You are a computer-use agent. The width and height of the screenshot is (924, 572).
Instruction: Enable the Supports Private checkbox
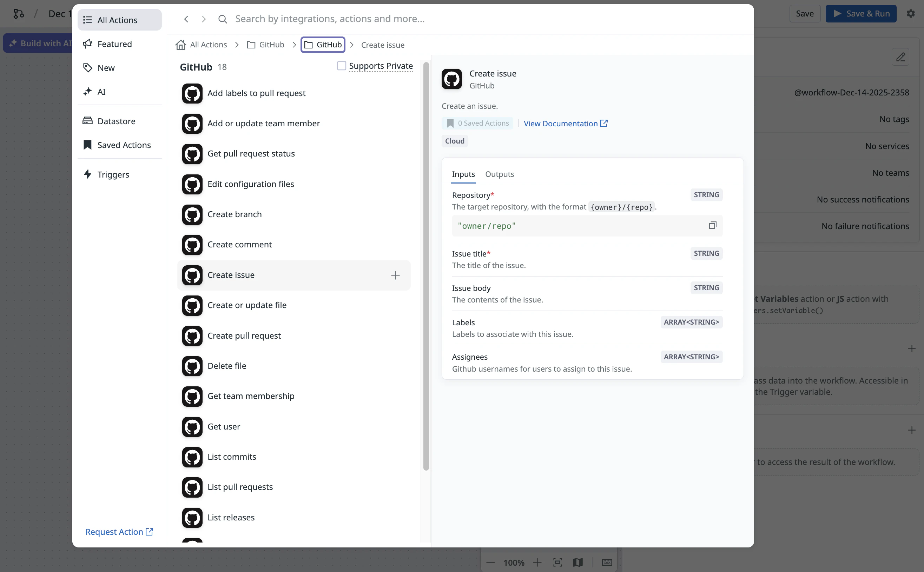pos(341,66)
